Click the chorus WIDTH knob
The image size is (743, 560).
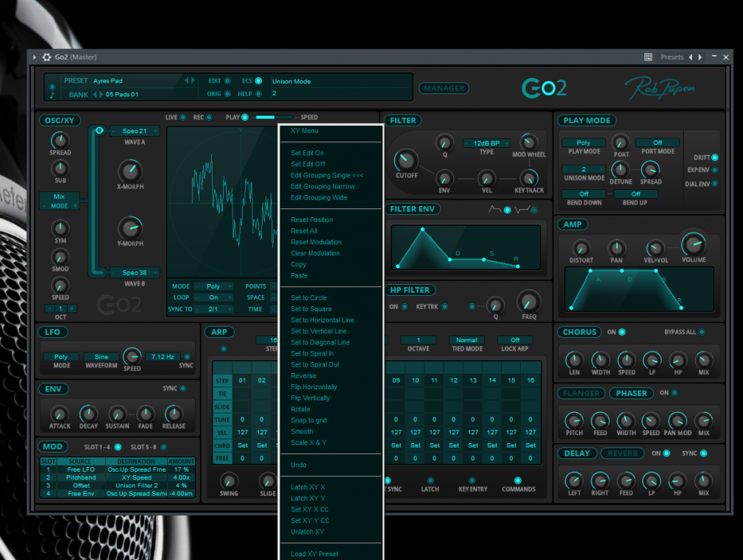[600, 361]
